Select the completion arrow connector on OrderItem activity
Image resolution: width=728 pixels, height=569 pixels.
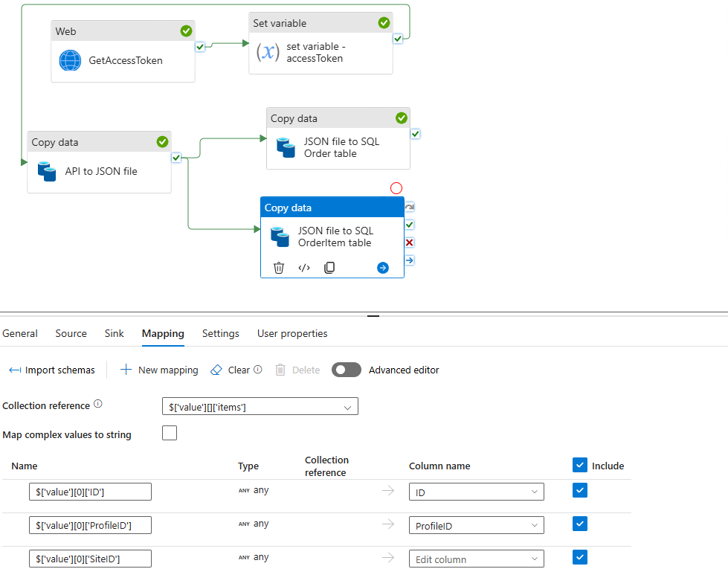coord(410,260)
